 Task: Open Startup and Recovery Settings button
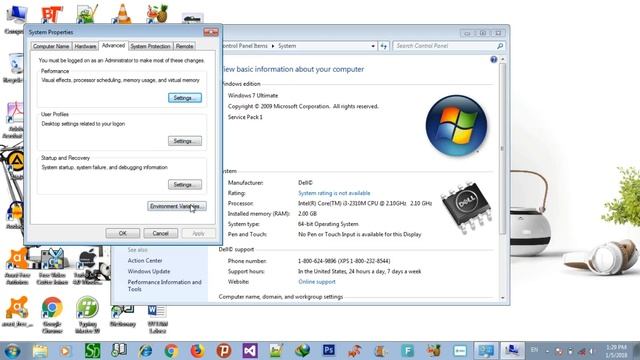[185, 184]
